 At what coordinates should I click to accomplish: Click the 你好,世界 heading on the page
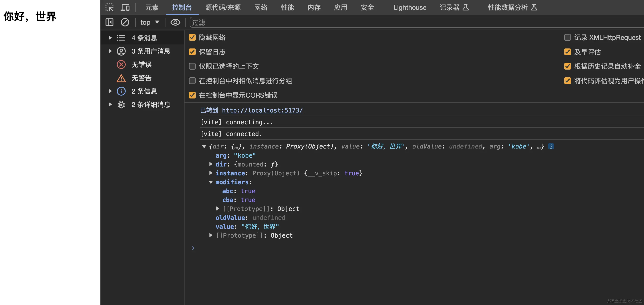[30, 16]
